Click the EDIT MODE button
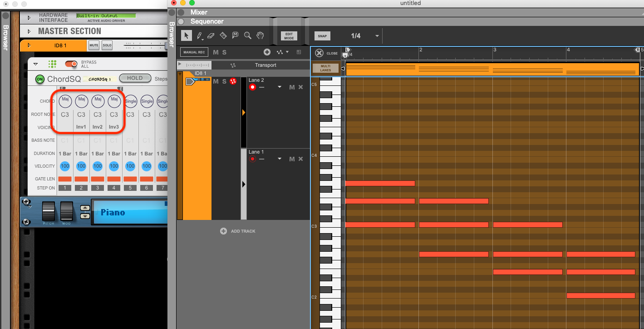The image size is (644, 329). (289, 36)
